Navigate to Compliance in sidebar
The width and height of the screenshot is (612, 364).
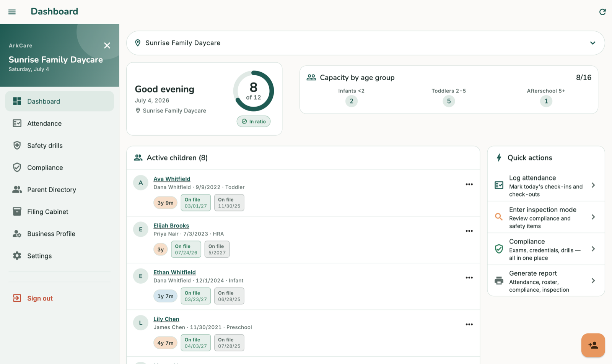[60, 167]
